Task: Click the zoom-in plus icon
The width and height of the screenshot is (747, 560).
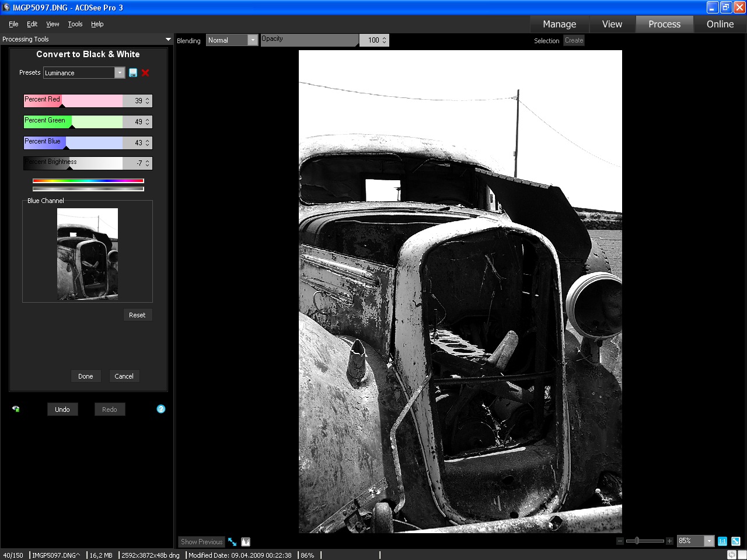Action: [x=669, y=541]
